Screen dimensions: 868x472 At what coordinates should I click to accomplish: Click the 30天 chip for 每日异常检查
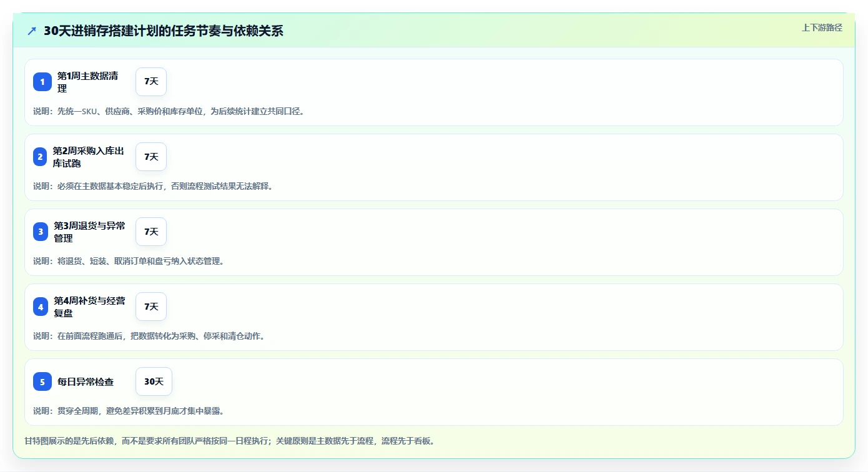coord(154,381)
